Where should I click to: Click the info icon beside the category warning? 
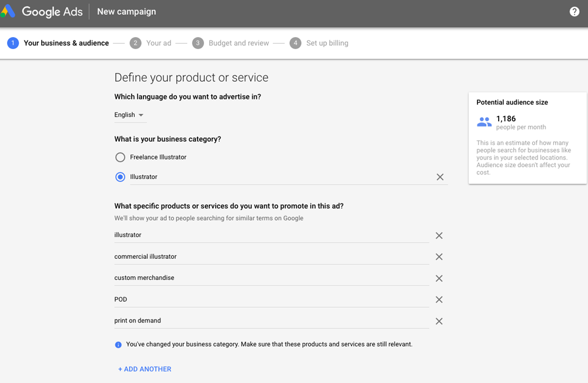[120, 344]
